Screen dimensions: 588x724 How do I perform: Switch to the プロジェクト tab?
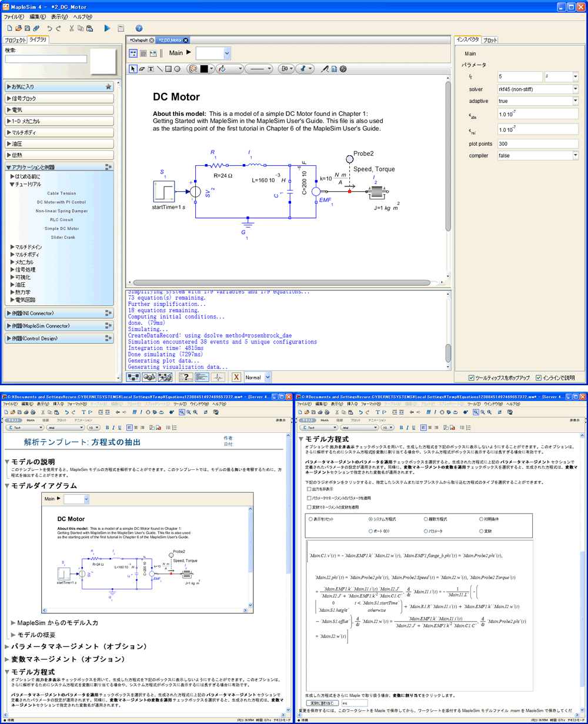click(x=15, y=40)
